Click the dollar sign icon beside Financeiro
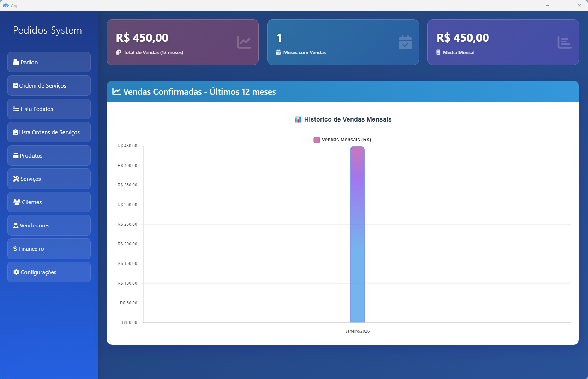The height and width of the screenshot is (379, 588). (x=15, y=249)
